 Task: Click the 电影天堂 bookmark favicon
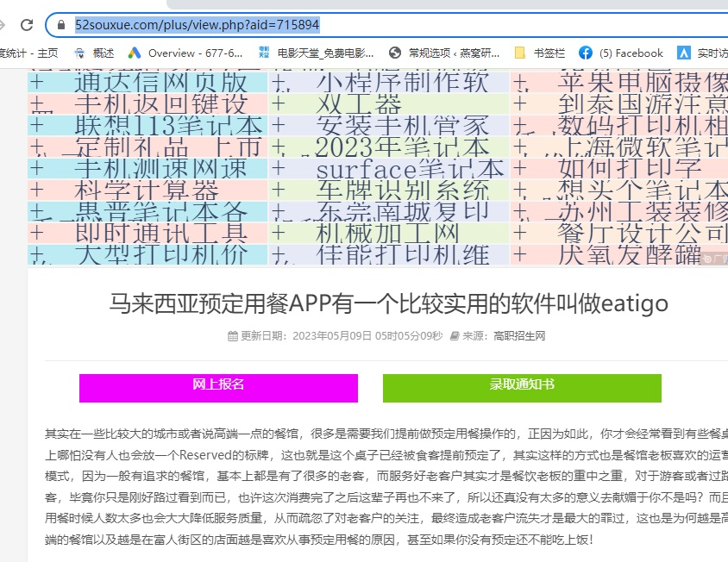tap(264, 53)
